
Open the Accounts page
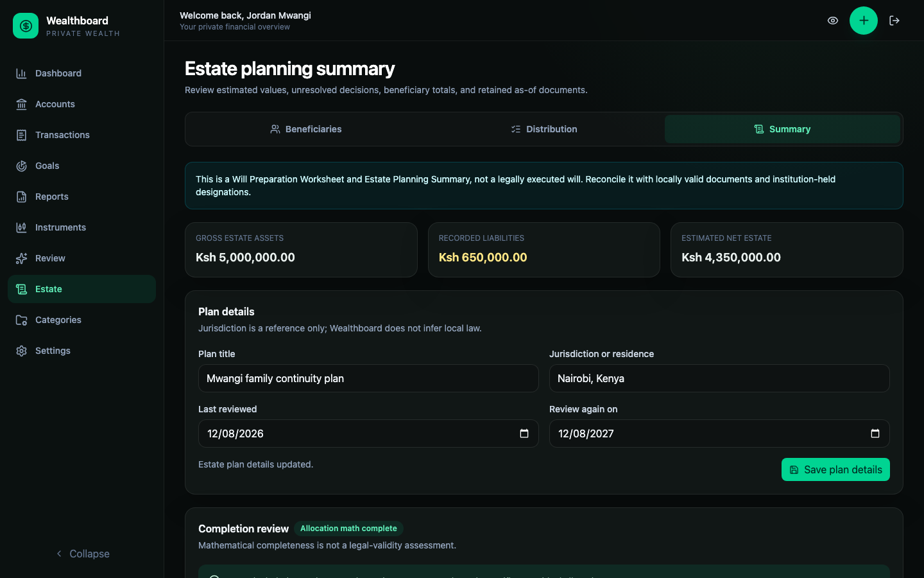click(81, 104)
